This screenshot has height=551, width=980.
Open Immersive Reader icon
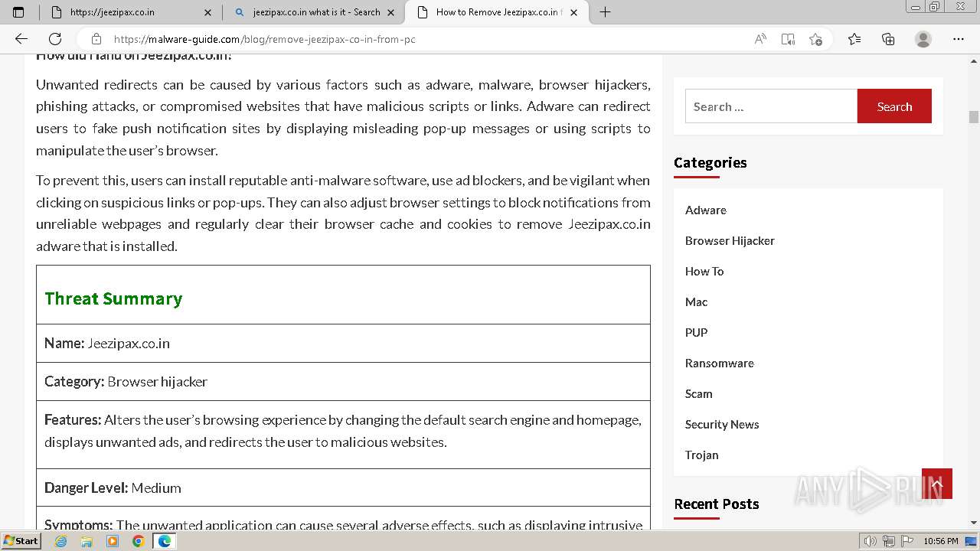788,39
